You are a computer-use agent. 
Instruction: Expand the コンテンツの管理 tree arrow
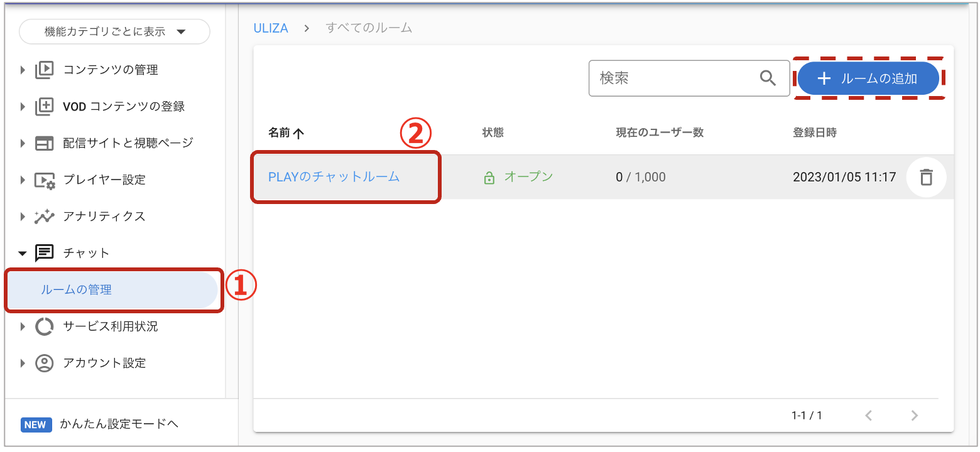click(23, 70)
